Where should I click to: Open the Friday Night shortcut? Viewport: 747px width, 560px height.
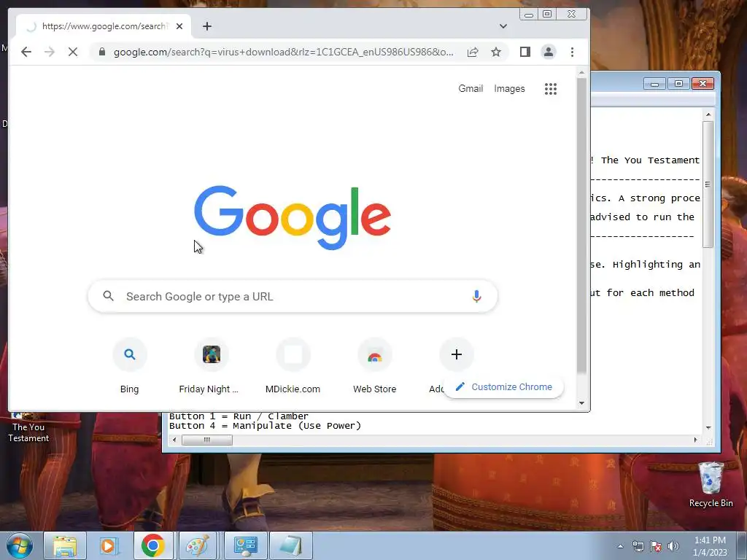tap(209, 367)
